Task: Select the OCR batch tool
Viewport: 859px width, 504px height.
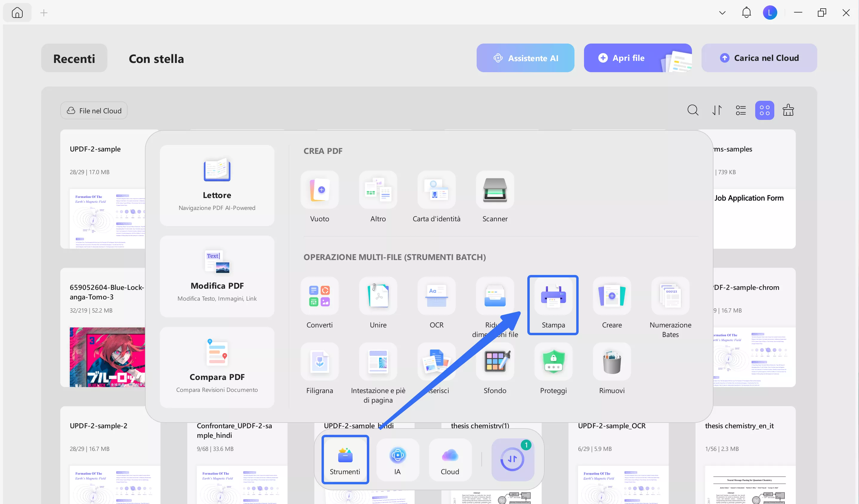Action: [436, 296]
